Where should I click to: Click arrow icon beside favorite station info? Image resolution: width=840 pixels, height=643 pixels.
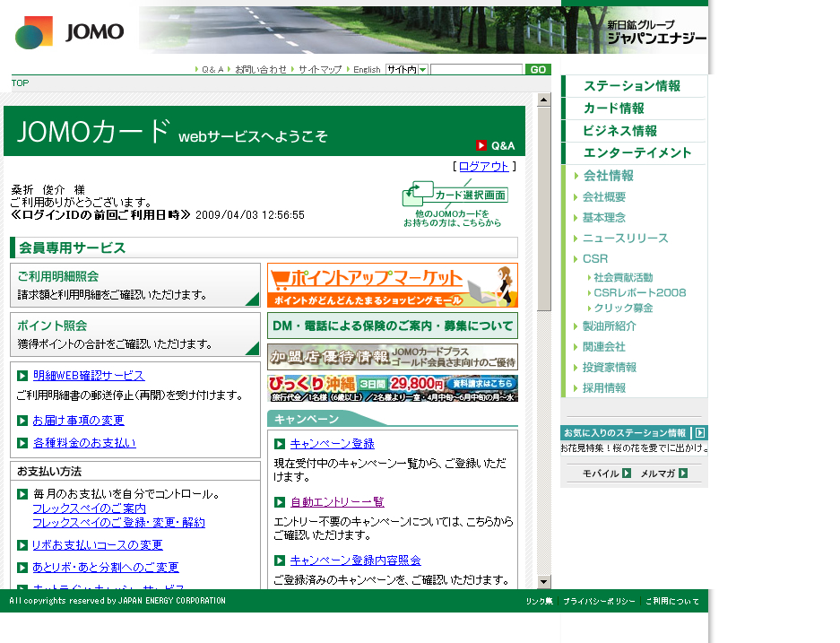point(700,433)
